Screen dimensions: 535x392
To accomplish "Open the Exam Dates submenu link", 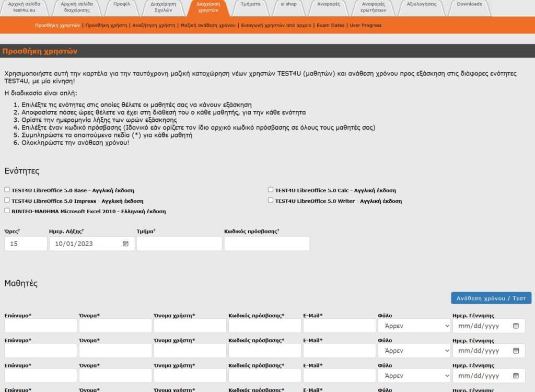I will [331, 25].
